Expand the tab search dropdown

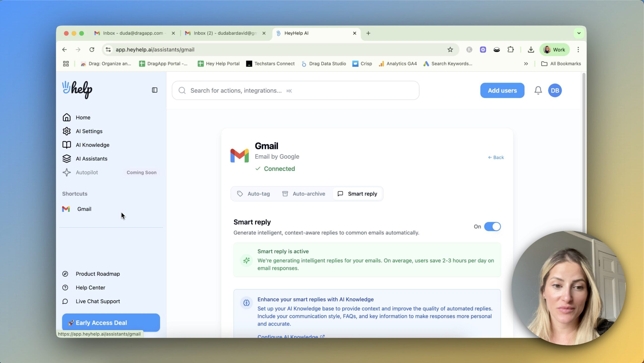click(579, 33)
